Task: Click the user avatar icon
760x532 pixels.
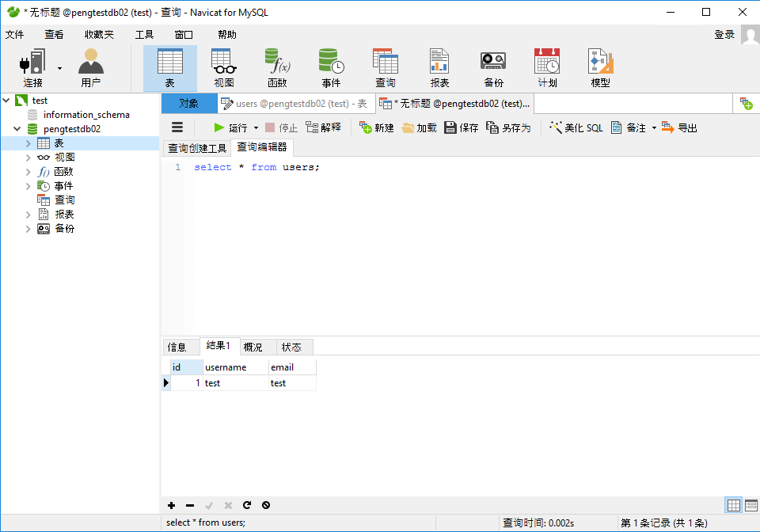Action: tap(750, 36)
